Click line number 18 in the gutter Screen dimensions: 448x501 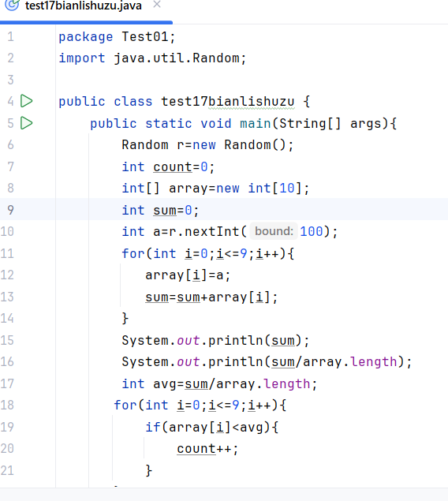[x=7, y=405]
